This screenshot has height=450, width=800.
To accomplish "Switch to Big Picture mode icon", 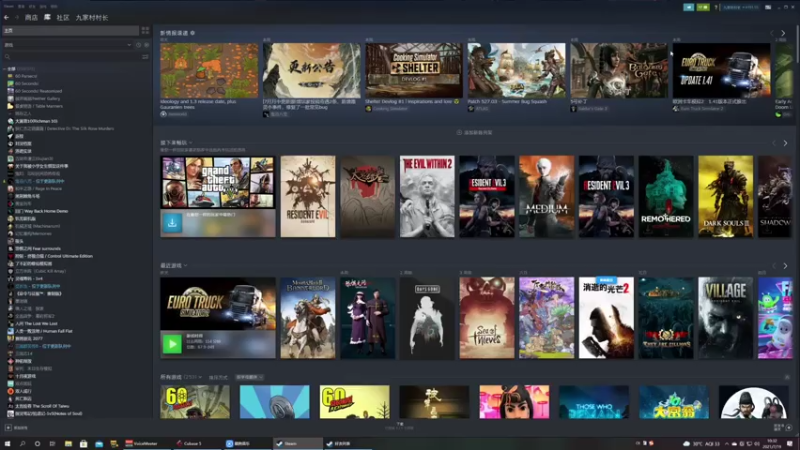I will [768, 7].
